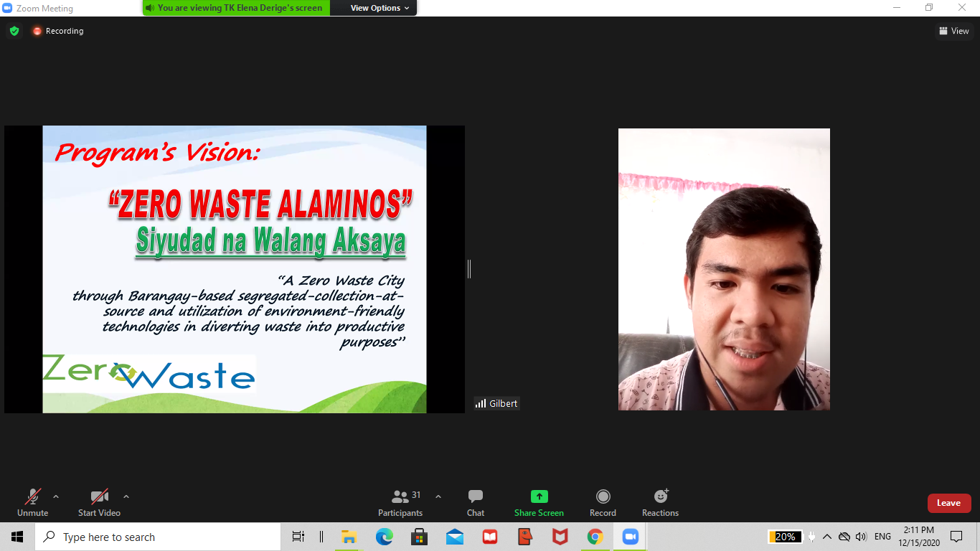Launch Microsoft Edge from the taskbar
This screenshot has width=980, height=551.
point(385,537)
